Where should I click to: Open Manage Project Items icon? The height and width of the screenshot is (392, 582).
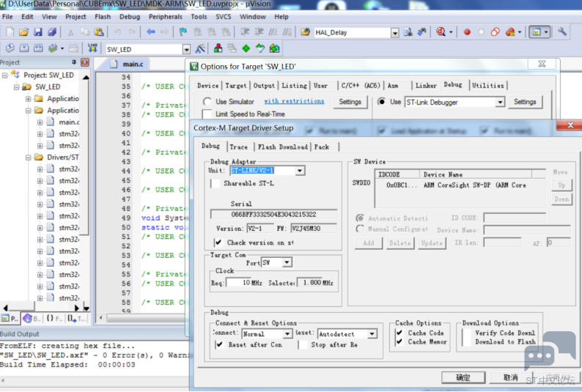coord(218,48)
